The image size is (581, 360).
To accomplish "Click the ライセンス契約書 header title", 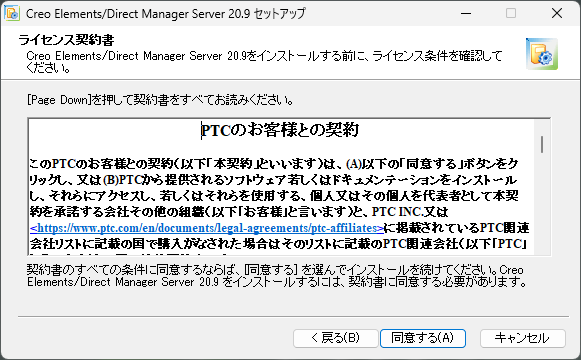I will (x=66, y=40).
